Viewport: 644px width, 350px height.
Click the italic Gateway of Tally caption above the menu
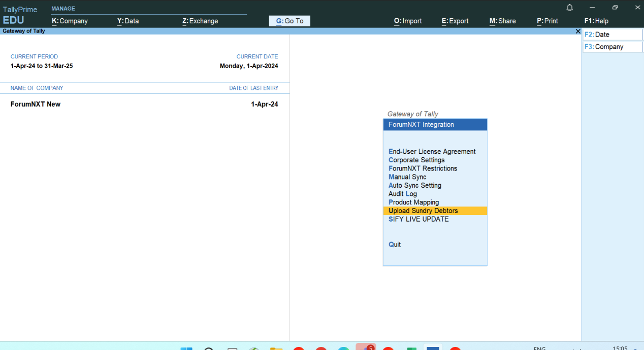(412, 114)
